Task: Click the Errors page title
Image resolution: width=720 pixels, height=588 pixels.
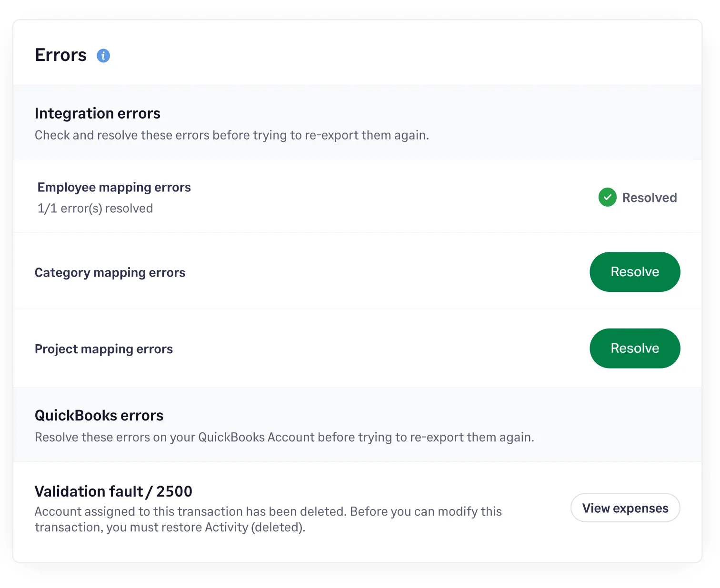Action: point(60,55)
